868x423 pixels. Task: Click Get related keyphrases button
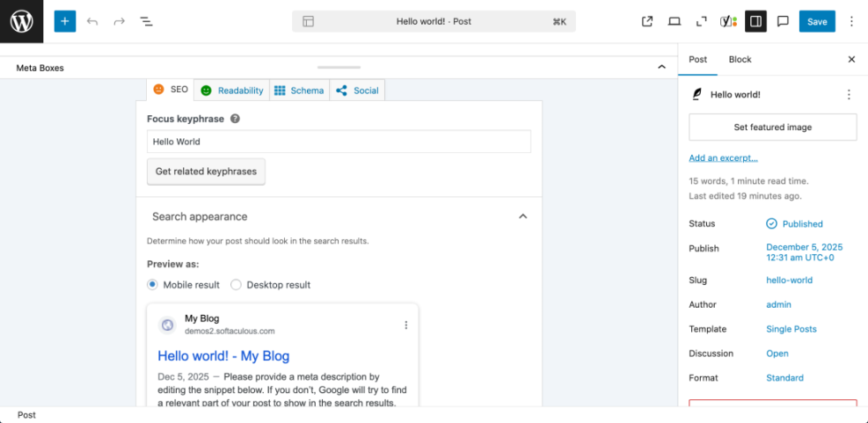click(206, 171)
